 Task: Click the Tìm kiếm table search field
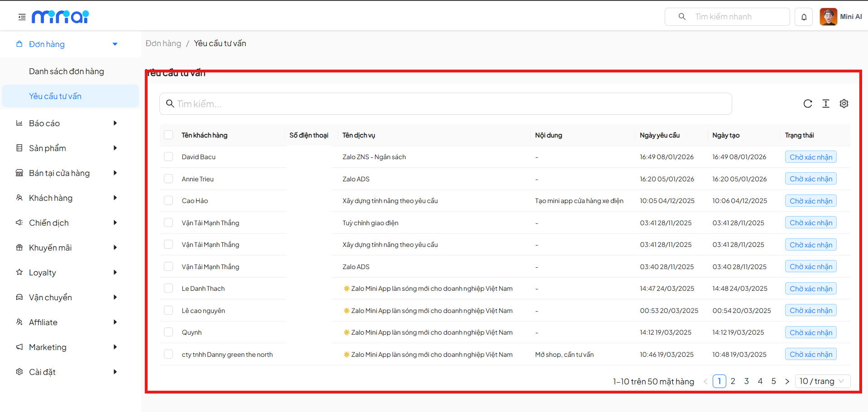pyautogui.click(x=446, y=104)
